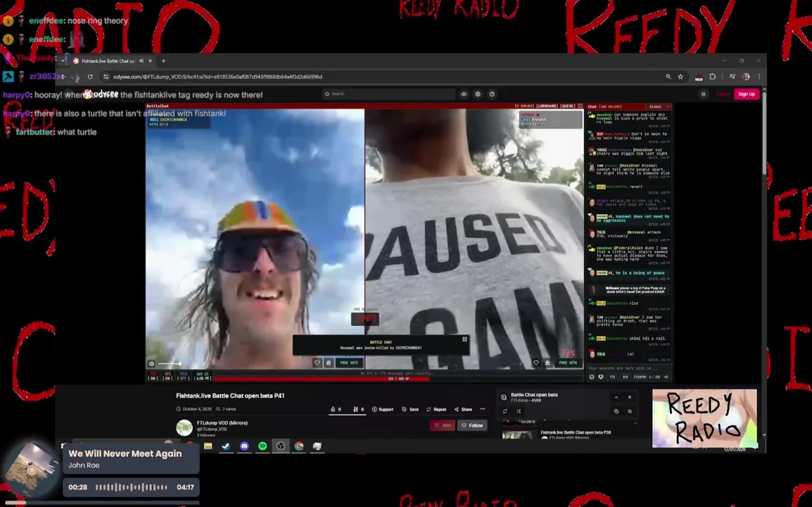Open Discord from the taskbar

[244, 446]
